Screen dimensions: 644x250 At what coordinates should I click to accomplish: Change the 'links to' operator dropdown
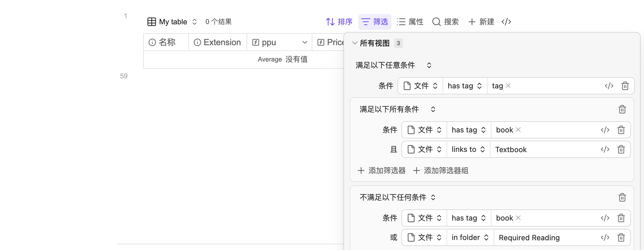pos(469,149)
